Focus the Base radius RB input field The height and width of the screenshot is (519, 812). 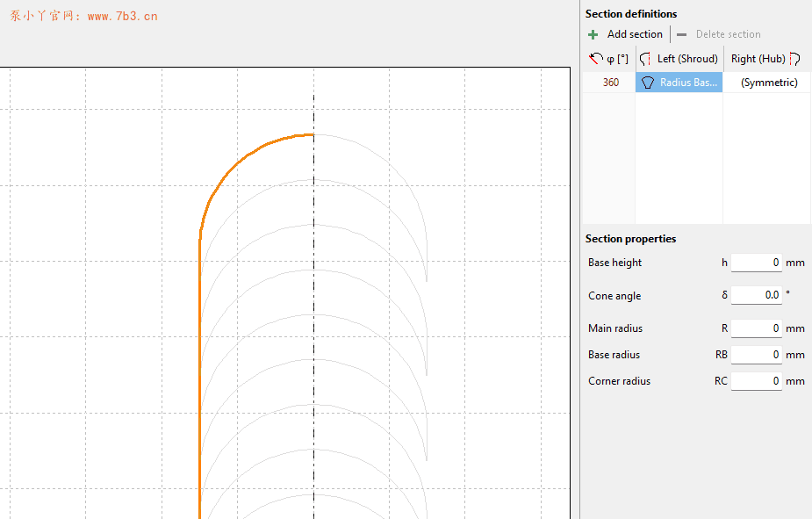(756, 355)
